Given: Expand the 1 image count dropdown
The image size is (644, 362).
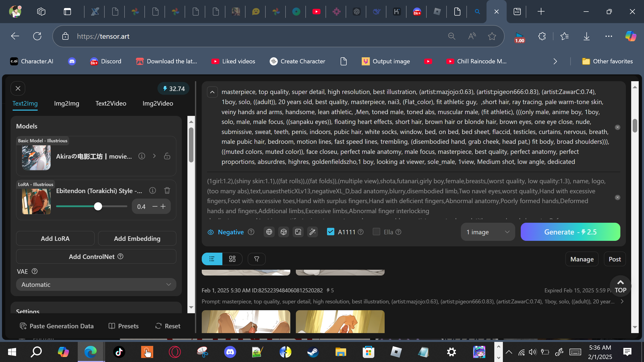Looking at the screenshot, I should pyautogui.click(x=488, y=232).
